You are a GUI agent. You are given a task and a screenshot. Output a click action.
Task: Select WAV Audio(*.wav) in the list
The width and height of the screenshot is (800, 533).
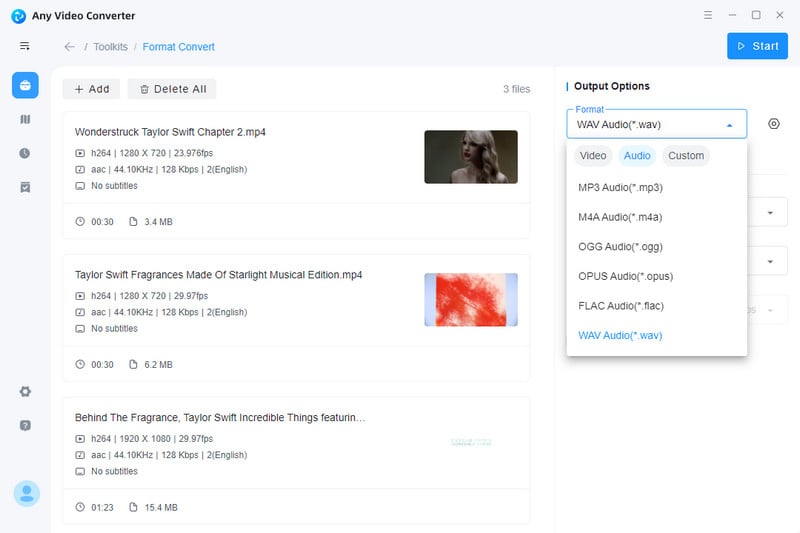click(657, 336)
